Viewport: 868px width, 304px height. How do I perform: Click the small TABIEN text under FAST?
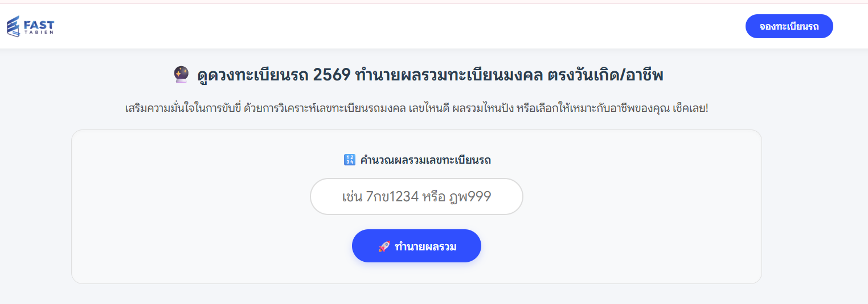39,33
